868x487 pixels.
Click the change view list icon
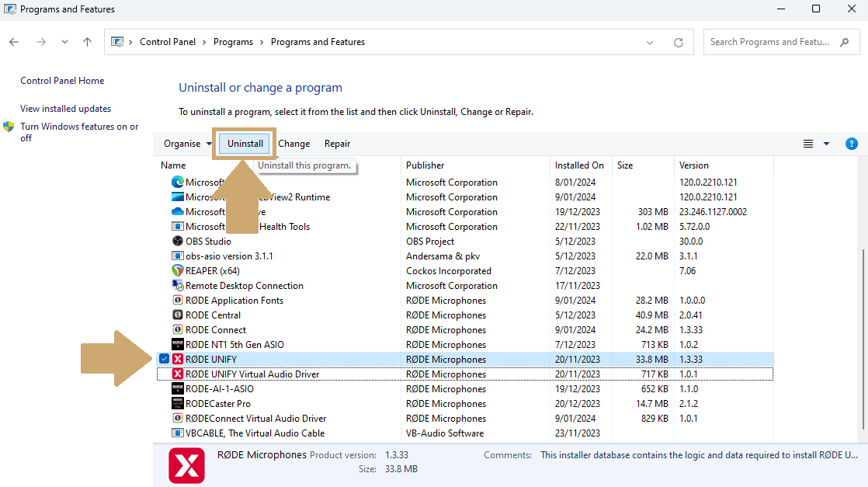pyautogui.click(x=808, y=144)
